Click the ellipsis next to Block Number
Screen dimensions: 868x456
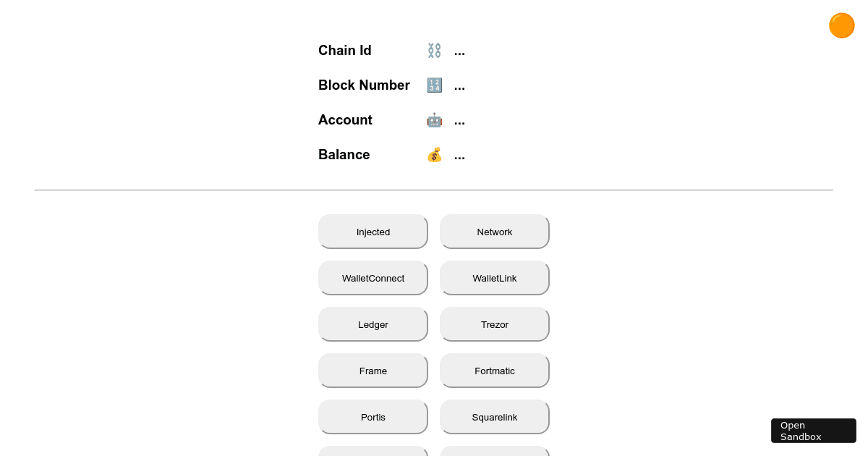click(459, 85)
